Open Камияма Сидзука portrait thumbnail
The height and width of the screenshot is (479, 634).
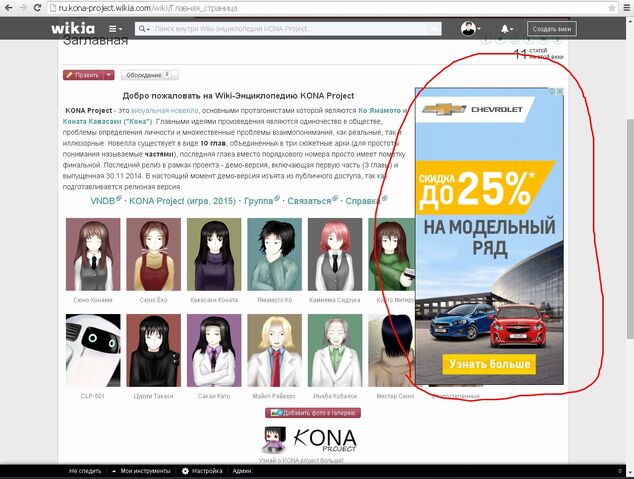335,254
